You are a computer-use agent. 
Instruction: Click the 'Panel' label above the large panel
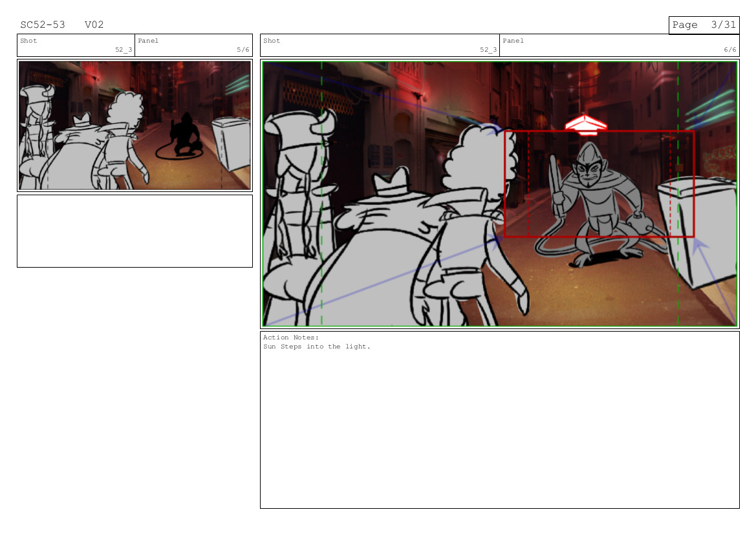click(513, 41)
